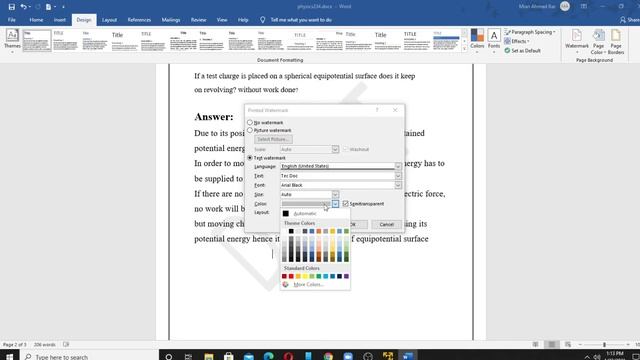This screenshot has width=640, height=360.
Task: Open Page Color menu
Action: (x=598, y=41)
